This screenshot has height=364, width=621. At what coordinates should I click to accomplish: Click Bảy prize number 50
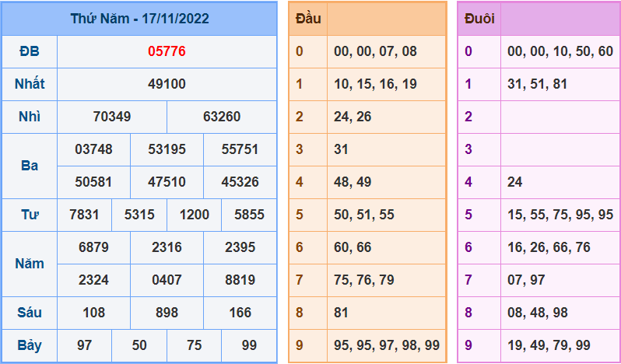139,345
